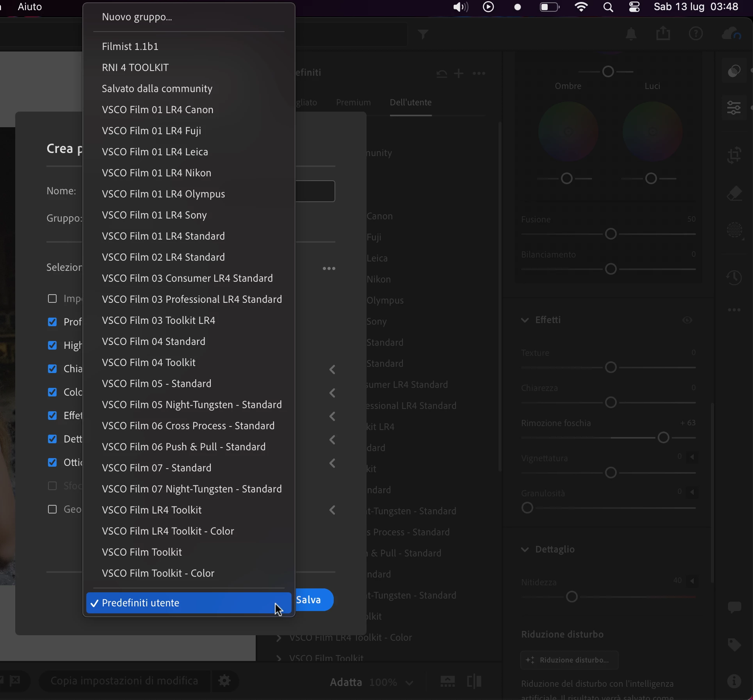Open the masking tool icon
The height and width of the screenshot is (700, 753).
(734, 230)
